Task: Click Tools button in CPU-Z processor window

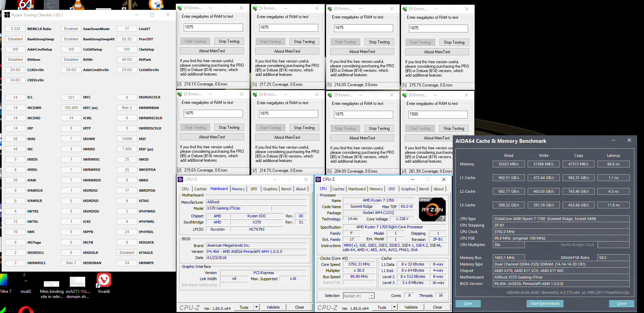Action: tap(382, 307)
